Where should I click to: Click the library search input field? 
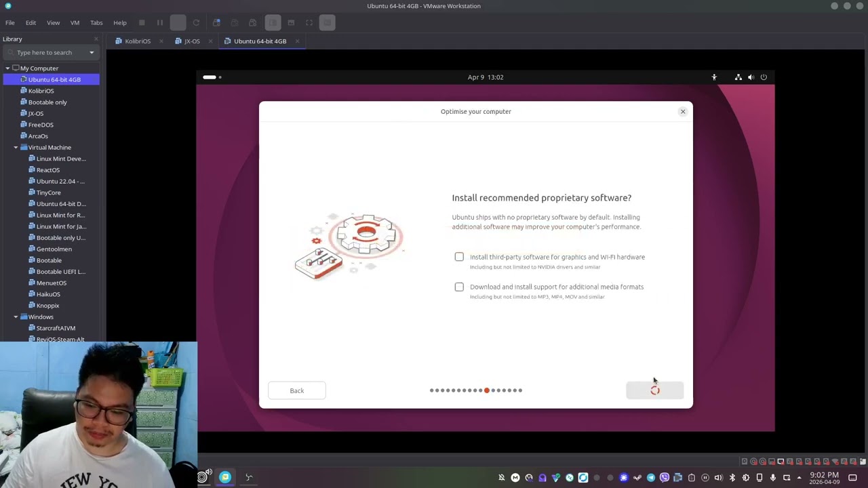(x=50, y=53)
